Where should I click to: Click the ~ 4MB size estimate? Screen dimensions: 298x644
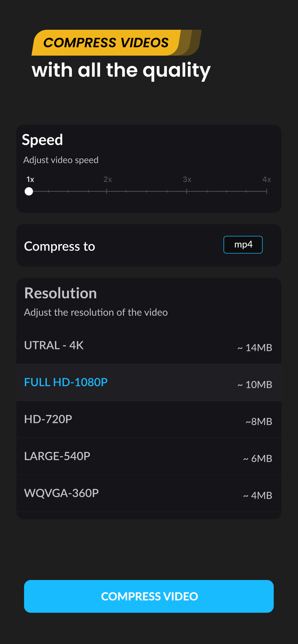click(258, 495)
